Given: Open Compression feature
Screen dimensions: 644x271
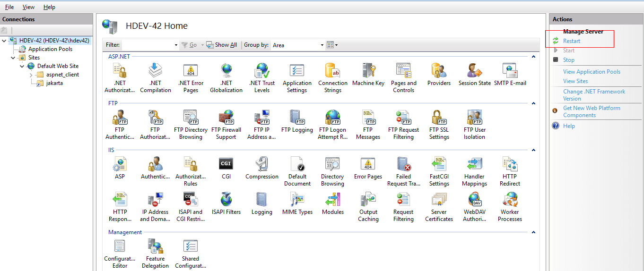Looking at the screenshot, I should pos(262,168).
